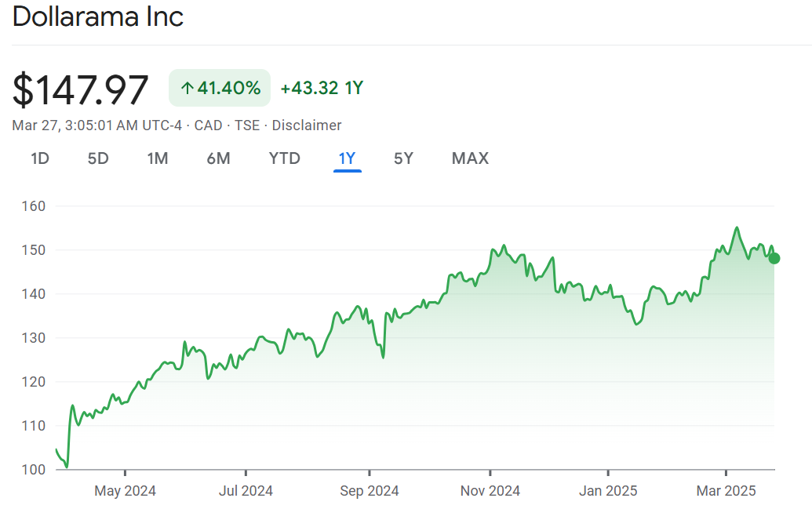Click the Nov 2024 axis label
This screenshot has width=812, height=509.
click(x=490, y=491)
